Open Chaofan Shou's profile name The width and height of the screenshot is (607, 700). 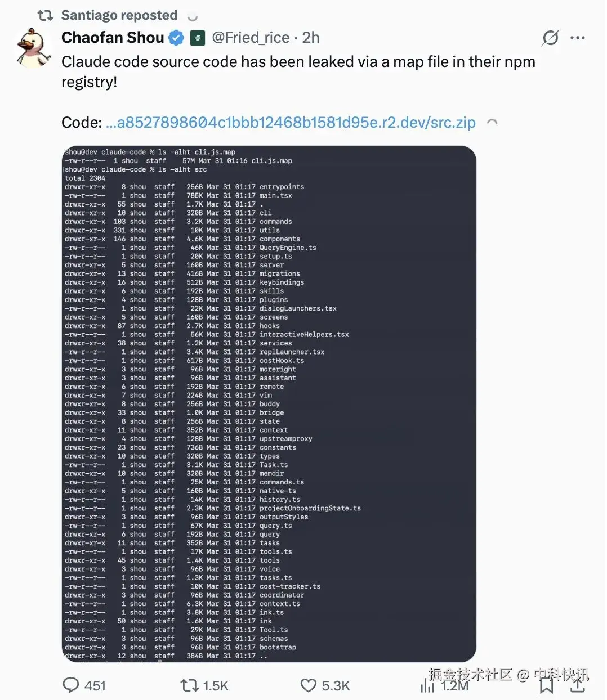click(113, 38)
